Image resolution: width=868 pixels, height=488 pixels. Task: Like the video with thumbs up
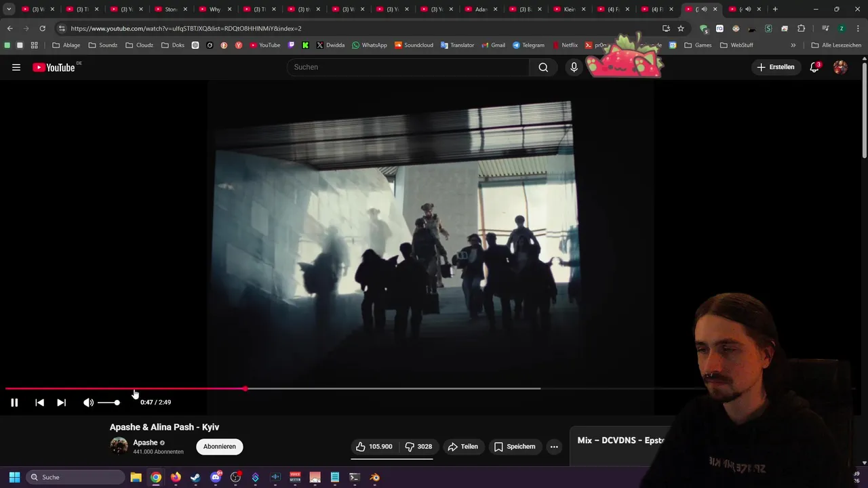tap(374, 447)
